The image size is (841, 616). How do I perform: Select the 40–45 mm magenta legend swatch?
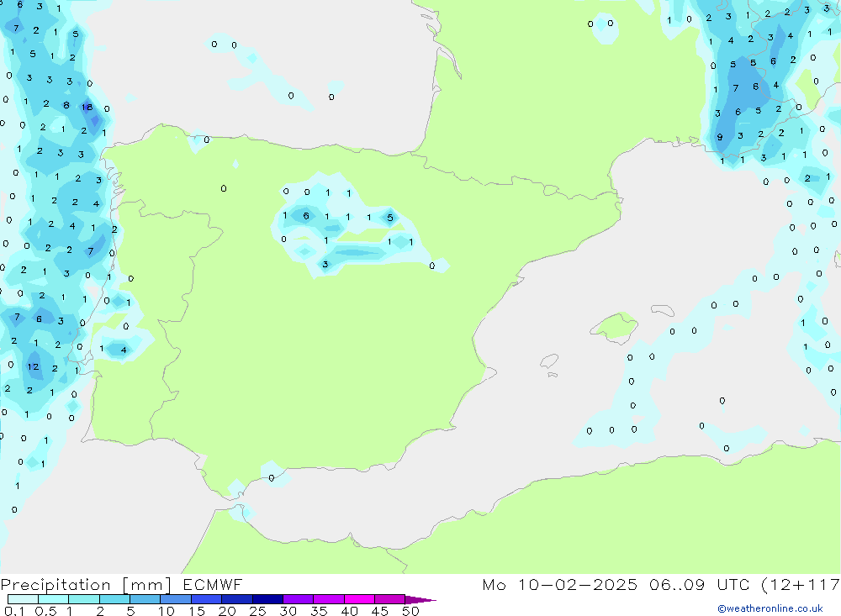click(359, 599)
